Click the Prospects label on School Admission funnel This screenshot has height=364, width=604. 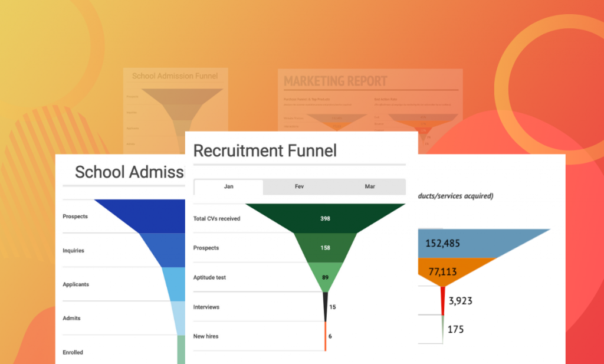coord(75,217)
